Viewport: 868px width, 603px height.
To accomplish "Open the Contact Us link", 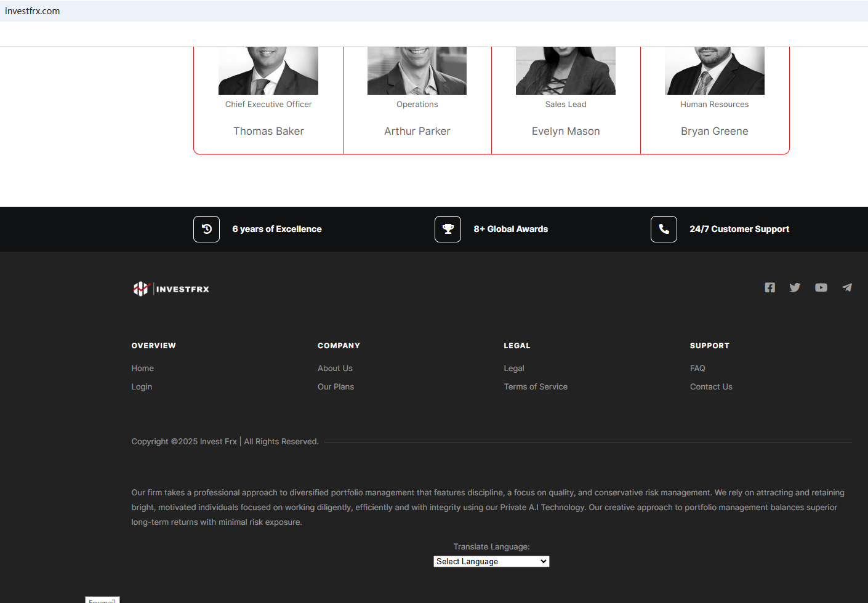I will pos(711,386).
